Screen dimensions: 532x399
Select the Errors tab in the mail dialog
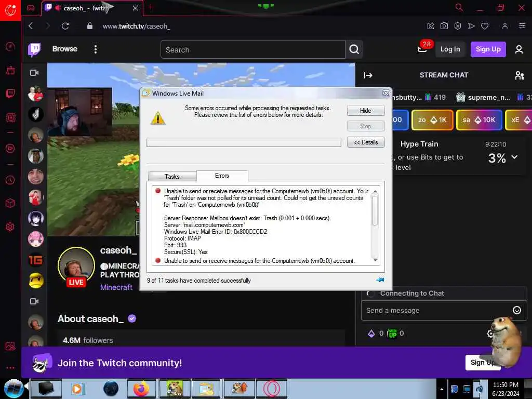tap(222, 176)
